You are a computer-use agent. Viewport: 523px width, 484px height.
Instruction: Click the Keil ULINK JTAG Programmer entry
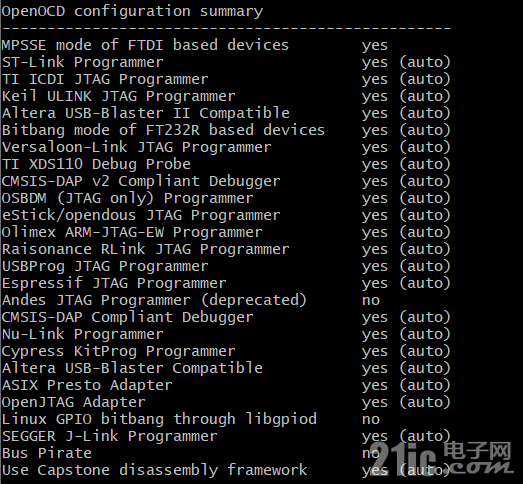119,96
